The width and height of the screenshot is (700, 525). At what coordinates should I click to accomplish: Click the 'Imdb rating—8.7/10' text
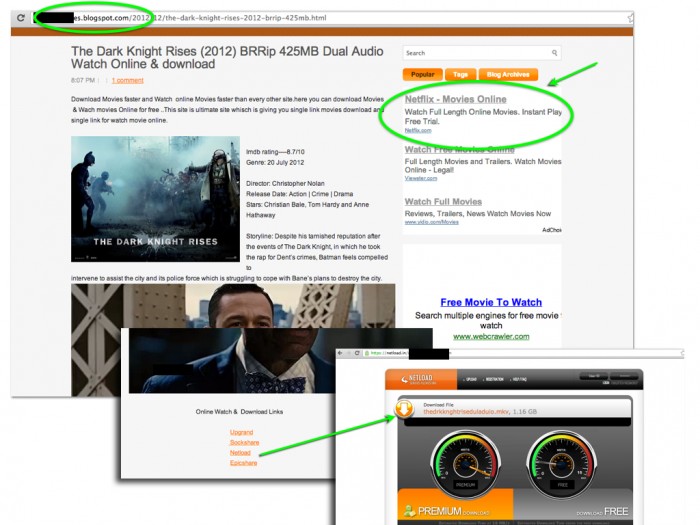pyautogui.click(x=275, y=152)
